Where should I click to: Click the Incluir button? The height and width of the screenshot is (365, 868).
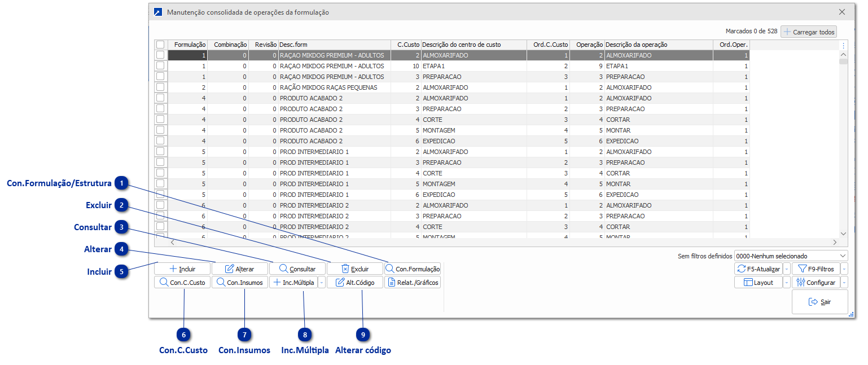point(182,269)
